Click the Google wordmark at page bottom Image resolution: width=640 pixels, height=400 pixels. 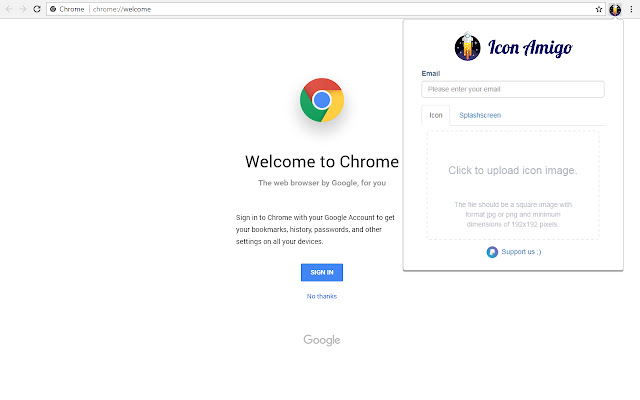[x=322, y=340]
